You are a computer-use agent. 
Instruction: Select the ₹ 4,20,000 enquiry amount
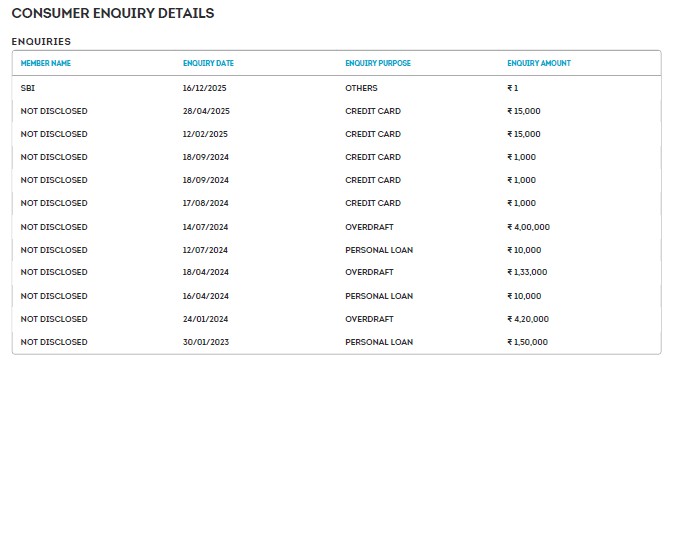(x=528, y=319)
